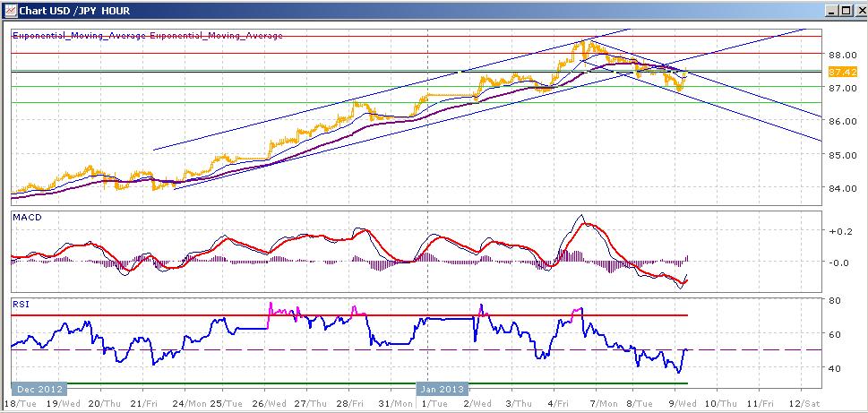Click the 8/Tue date label

(x=640, y=402)
